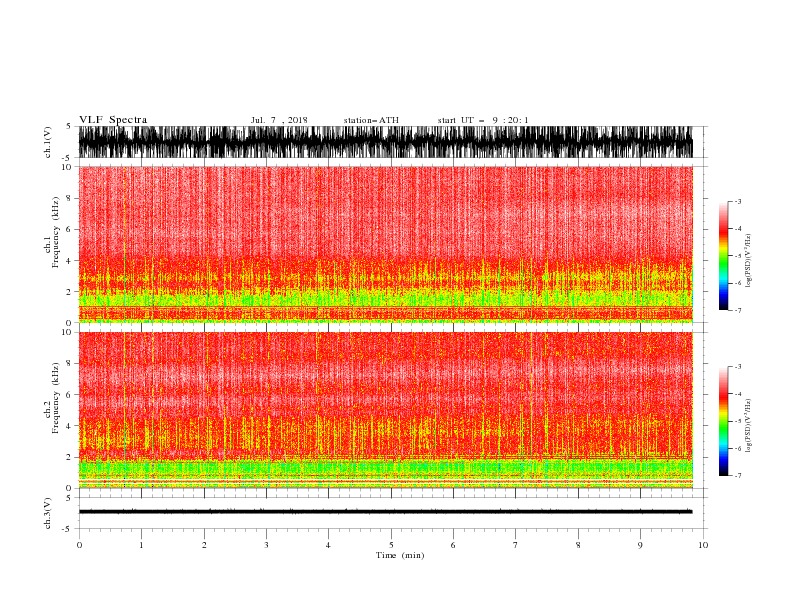Click the 'ch.1(V)' waveform axis label

[x=48, y=142]
